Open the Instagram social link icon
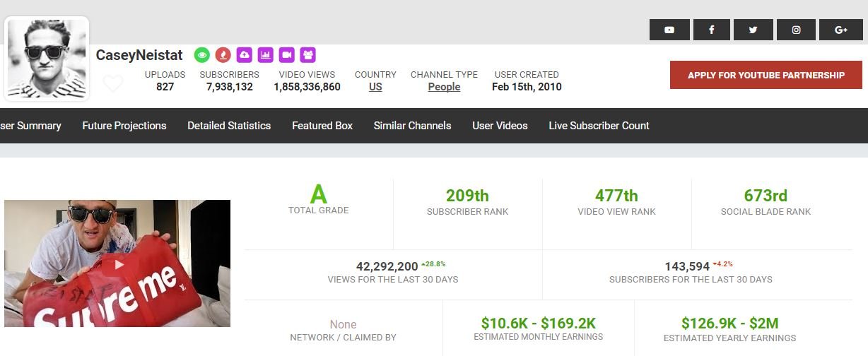Image resolution: width=868 pixels, height=356 pixels. (x=796, y=30)
